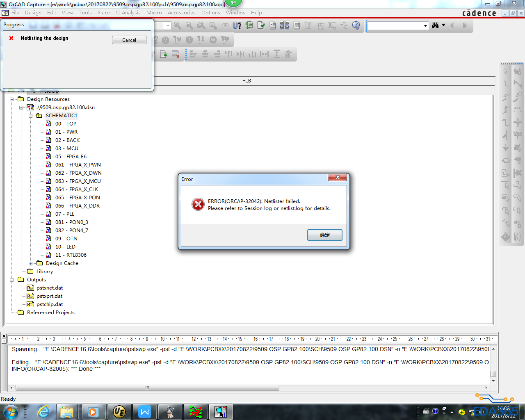Open the File menu
525x420 pixels.
(x=15, y=13)
